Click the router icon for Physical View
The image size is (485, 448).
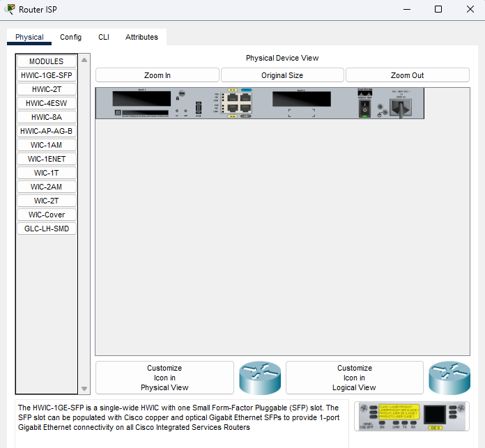point(260,378)
